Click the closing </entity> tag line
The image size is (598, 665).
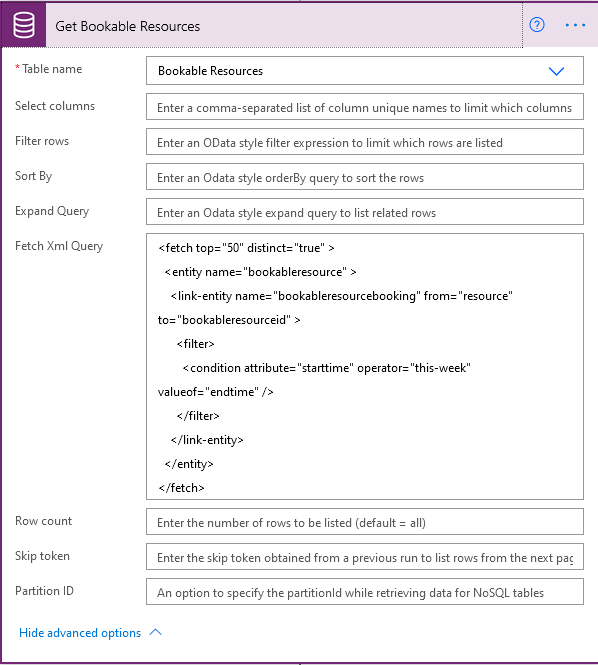(x=189, y=464)
